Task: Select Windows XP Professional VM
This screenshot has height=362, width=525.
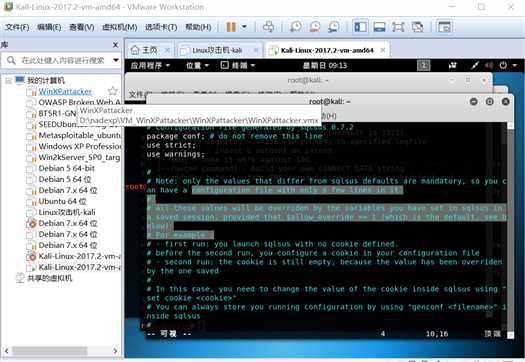Action: click(80, 146)
